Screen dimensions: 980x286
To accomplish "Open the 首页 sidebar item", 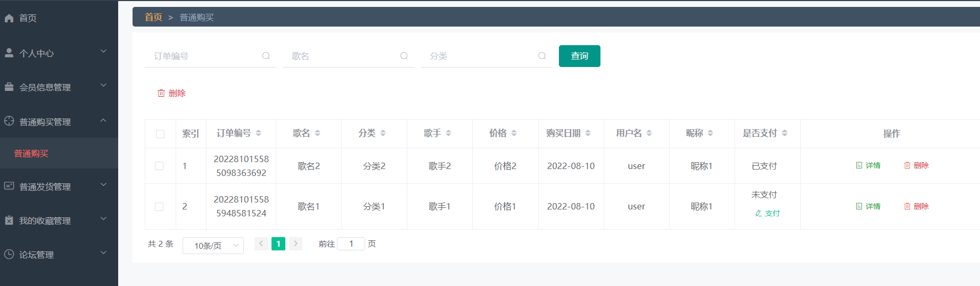I will pyautogui.click(x=59, y=18).
